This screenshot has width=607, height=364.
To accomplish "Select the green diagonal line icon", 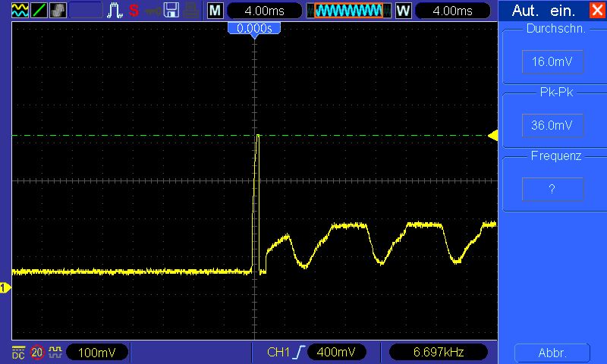I will click(x=39, y=11).
